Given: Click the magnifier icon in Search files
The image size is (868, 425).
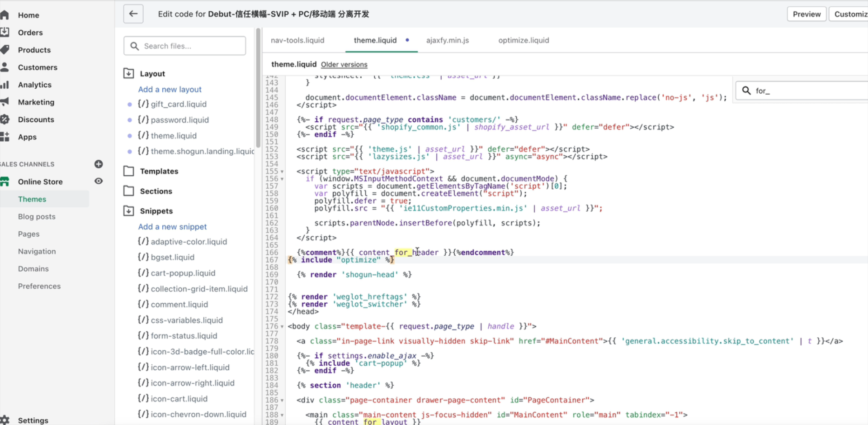Looking at the screenshot, I should point(134,46).
